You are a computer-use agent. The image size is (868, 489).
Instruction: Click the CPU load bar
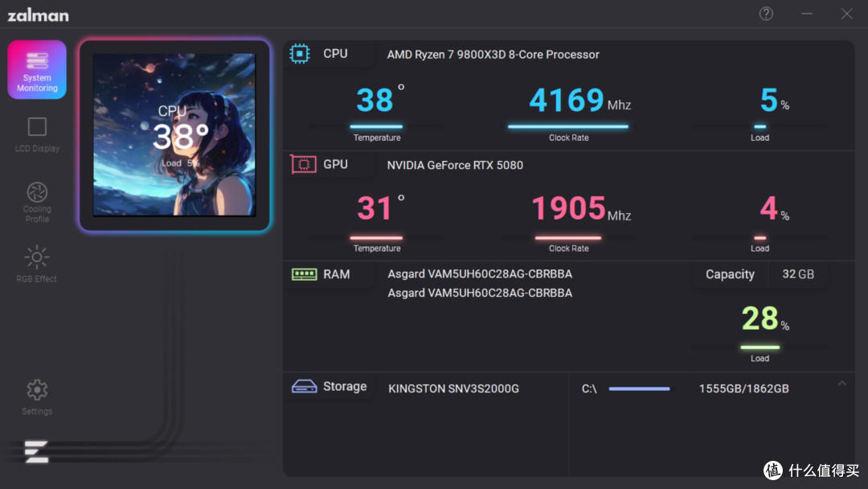coord(760,127)
